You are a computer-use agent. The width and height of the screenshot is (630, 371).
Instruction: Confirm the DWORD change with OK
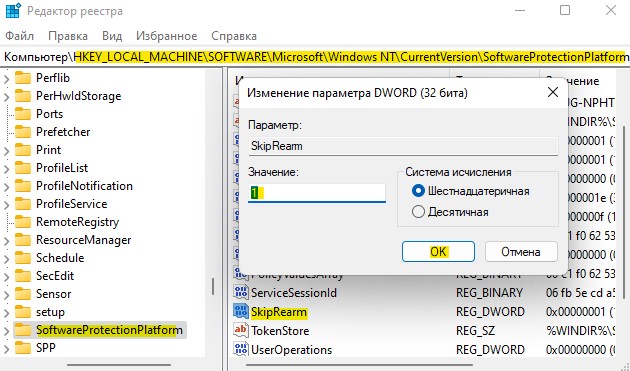click(x=438, y=252)
